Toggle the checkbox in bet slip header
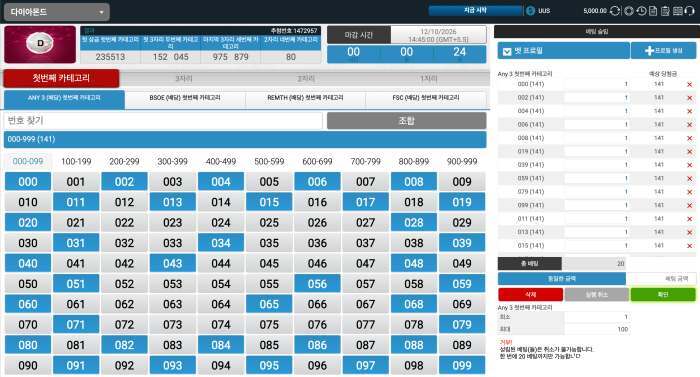 click(x=507, y=51)
